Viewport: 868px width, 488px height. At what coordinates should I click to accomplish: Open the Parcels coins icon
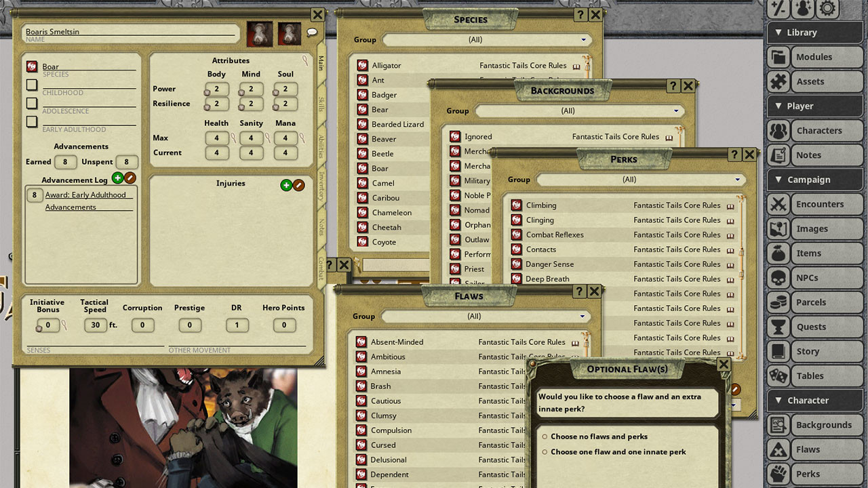[x=780, y=302]
